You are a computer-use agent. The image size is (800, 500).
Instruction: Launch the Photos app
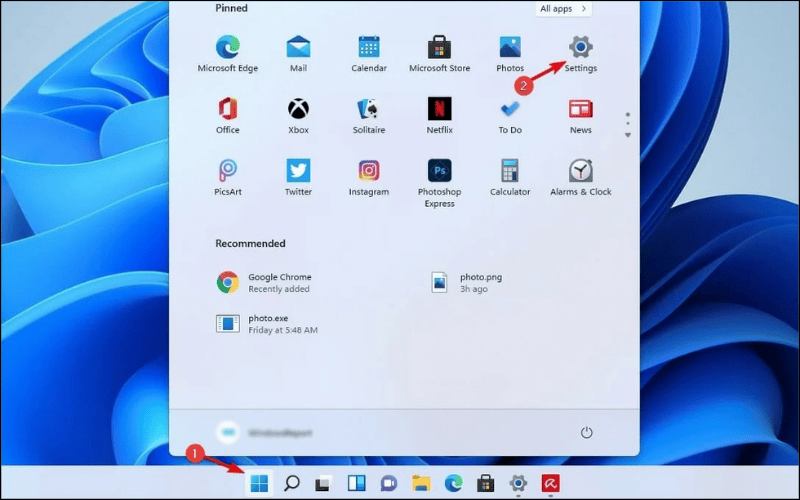[x=510, y=47]
